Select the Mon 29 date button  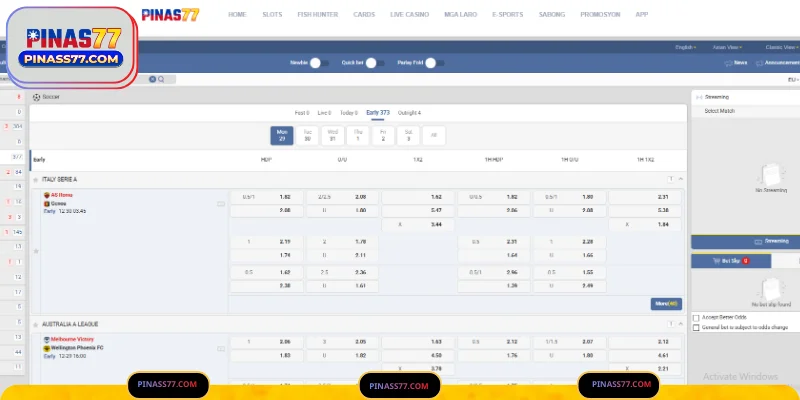tap(282, 136)
